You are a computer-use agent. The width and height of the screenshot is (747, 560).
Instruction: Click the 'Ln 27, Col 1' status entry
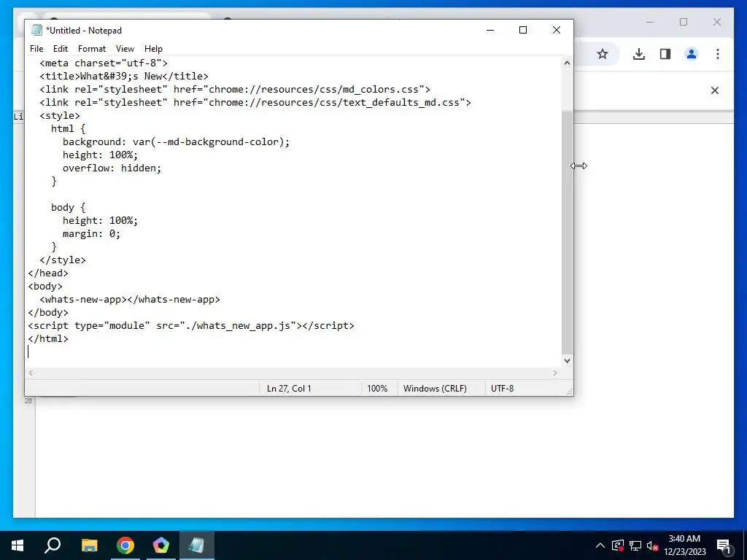click(289, 389)
